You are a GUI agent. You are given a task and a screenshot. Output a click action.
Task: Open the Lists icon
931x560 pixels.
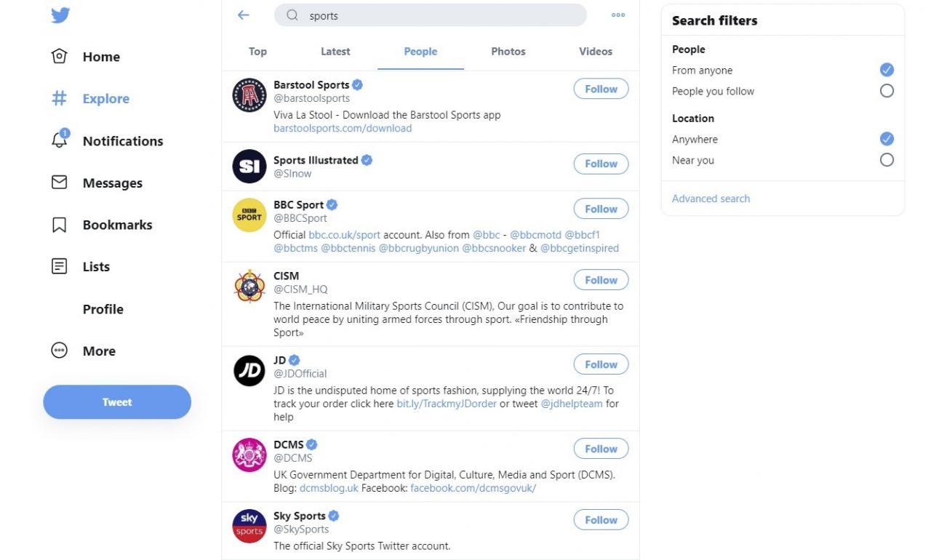pyautogui.click(x=60, y=266)
